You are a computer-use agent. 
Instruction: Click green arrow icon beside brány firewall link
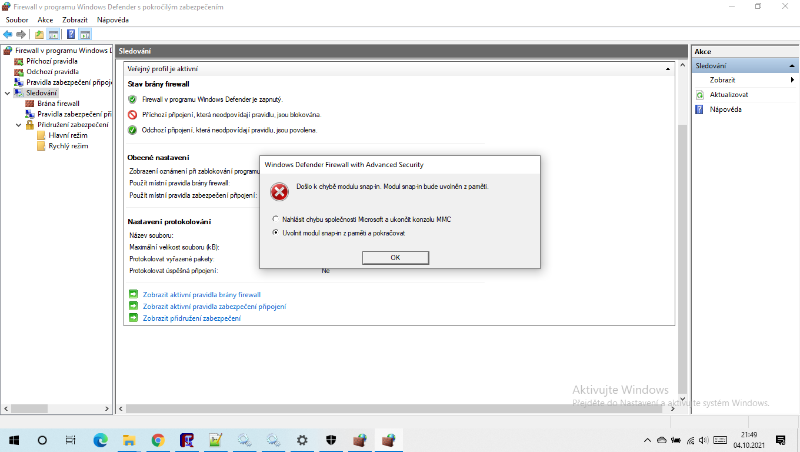[x=133, y=294]
